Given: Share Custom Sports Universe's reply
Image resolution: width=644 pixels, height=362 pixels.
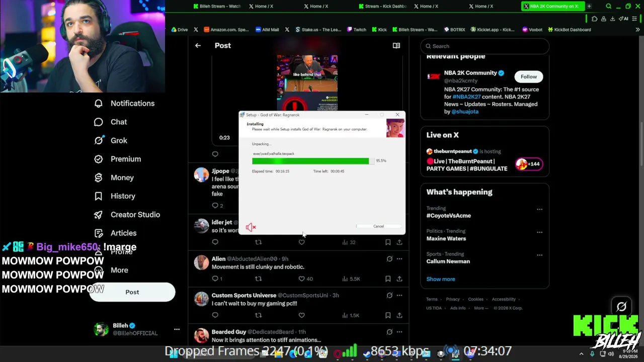Looking at the screenshot, I should point(399,315).
